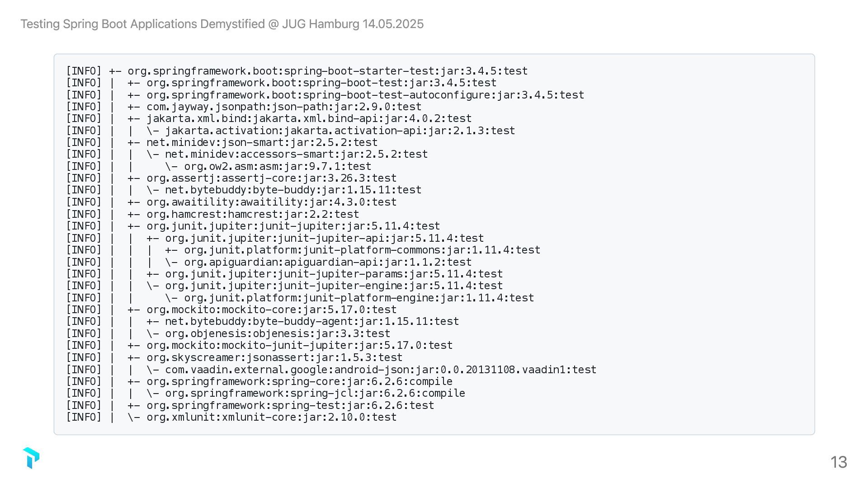Click the com.jayway.jsonpath json-path line
Screen dimensions: 868x488
tap(284, 107)
